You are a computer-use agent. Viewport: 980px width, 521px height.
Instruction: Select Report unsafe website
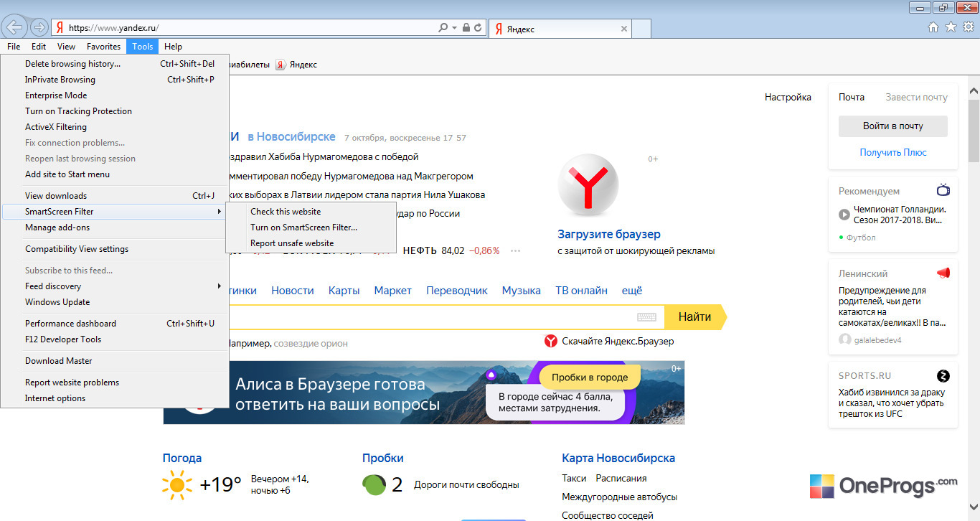click(x=311, y=243)
